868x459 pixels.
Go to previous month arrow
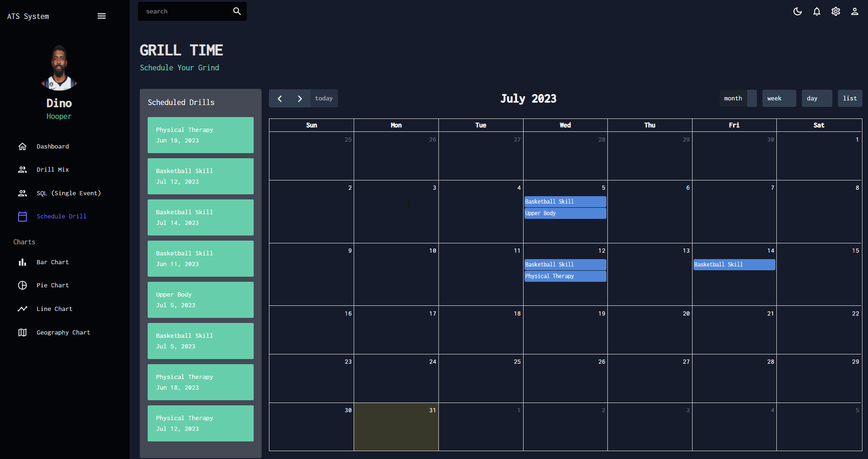tap(280, 99)
